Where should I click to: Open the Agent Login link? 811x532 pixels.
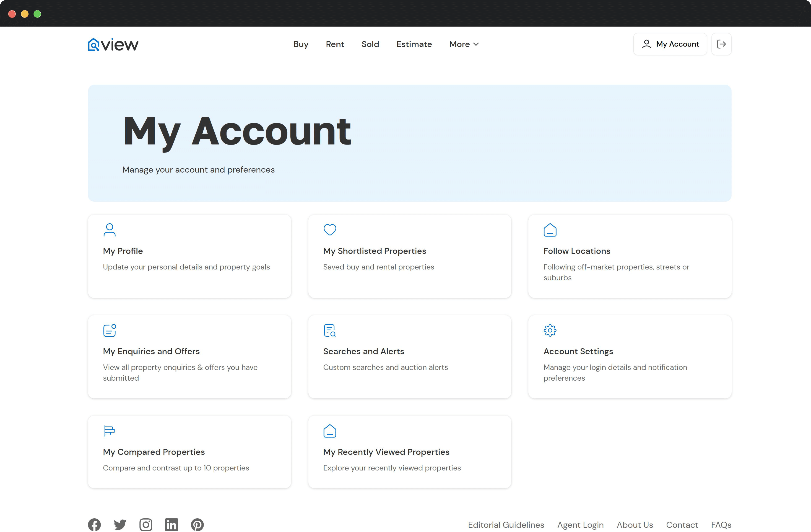point(580,525)
